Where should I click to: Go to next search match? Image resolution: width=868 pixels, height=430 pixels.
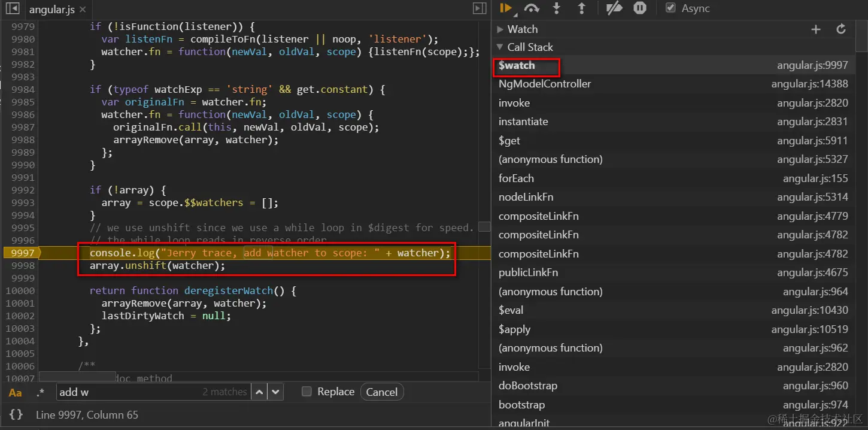point(275,392)
